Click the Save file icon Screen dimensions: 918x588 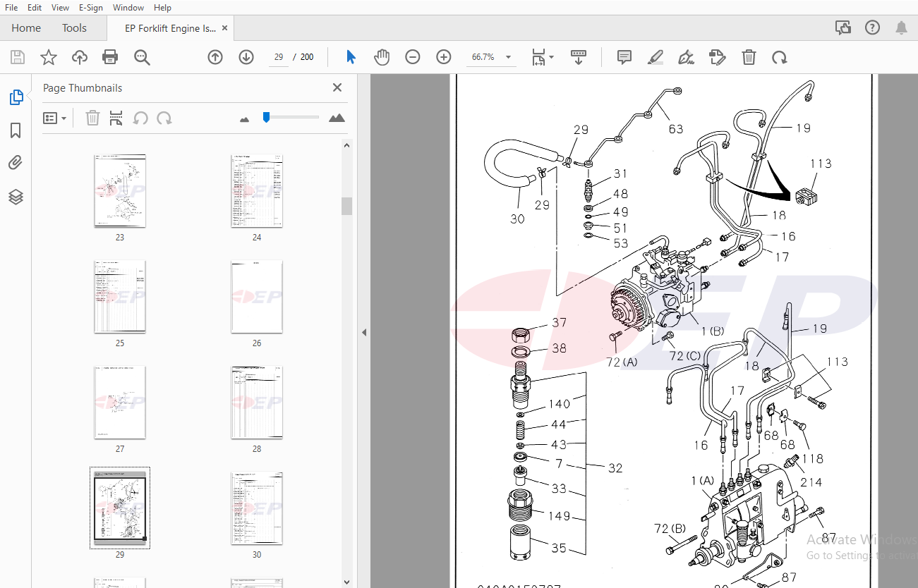(17, 57)
